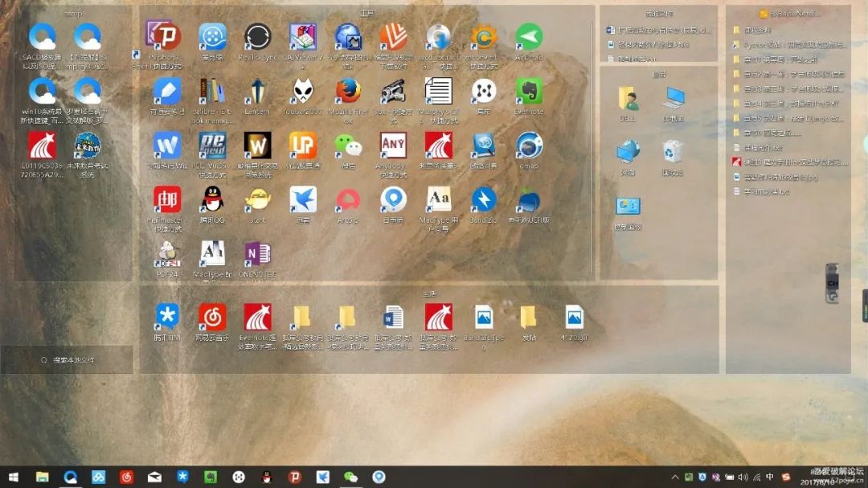Open the Windows Start menu
868x488 pixels.
coord(14,477)
